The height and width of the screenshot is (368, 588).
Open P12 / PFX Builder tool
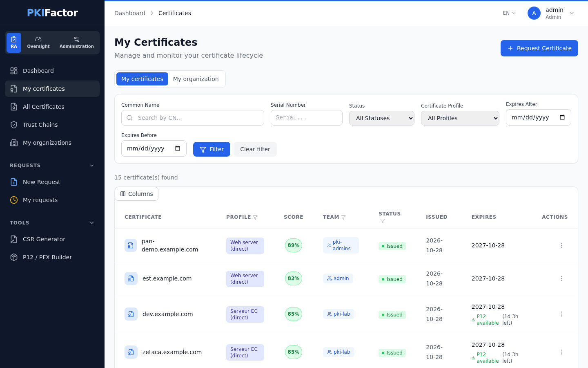52,257
